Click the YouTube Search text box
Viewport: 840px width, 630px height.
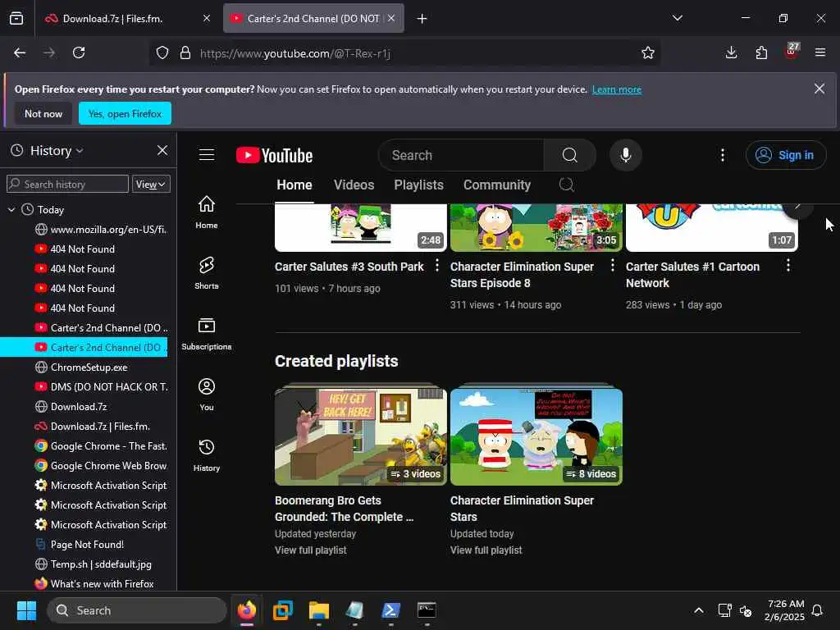click(x=461, y=155)
